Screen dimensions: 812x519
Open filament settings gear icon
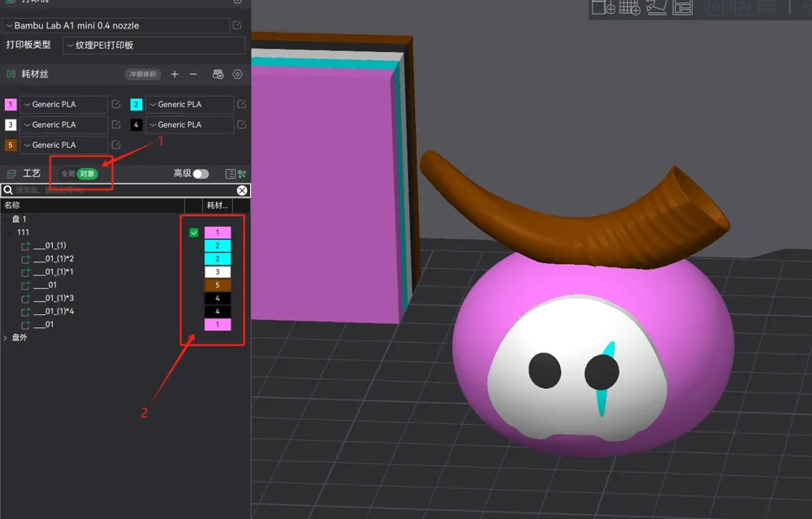tap(237, 74)
